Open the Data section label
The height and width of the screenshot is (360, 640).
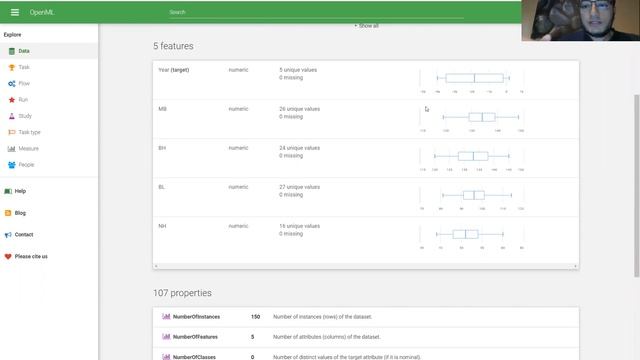[24, 51]
